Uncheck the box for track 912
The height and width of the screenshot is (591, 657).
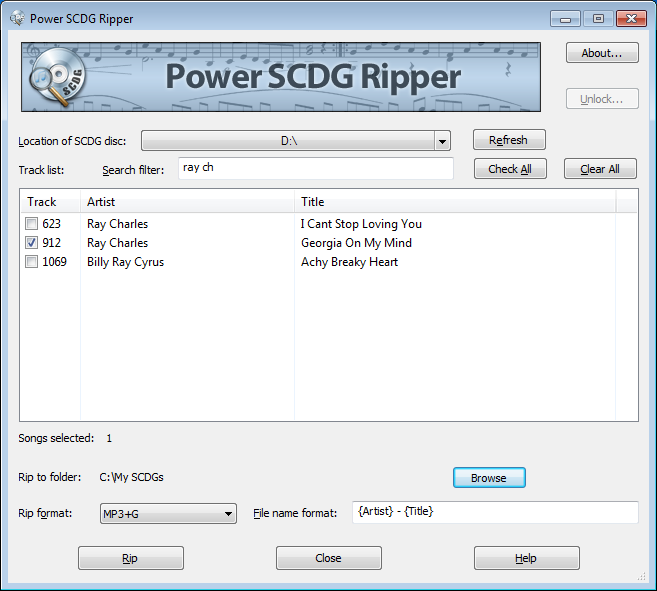tap(31, 243)
